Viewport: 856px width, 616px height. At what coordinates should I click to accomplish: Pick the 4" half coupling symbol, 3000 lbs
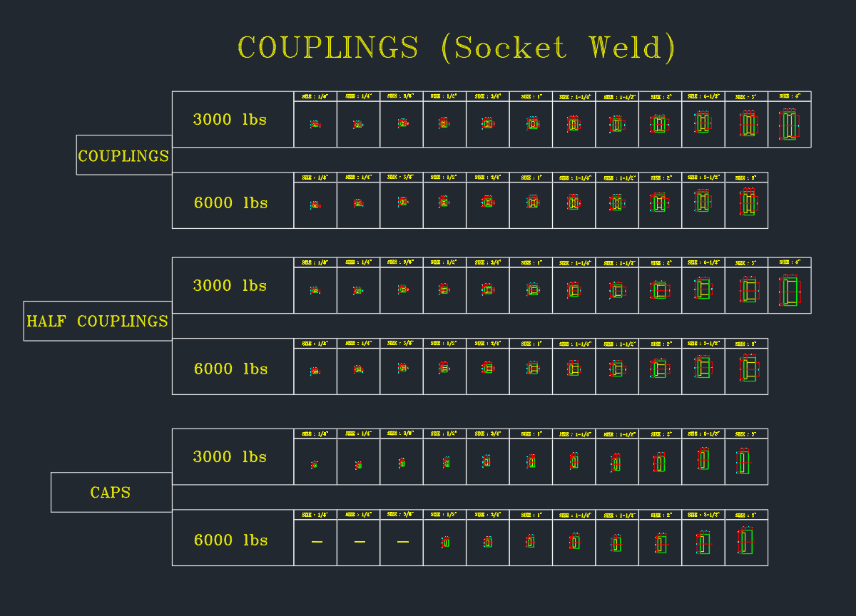click(790, 292)
